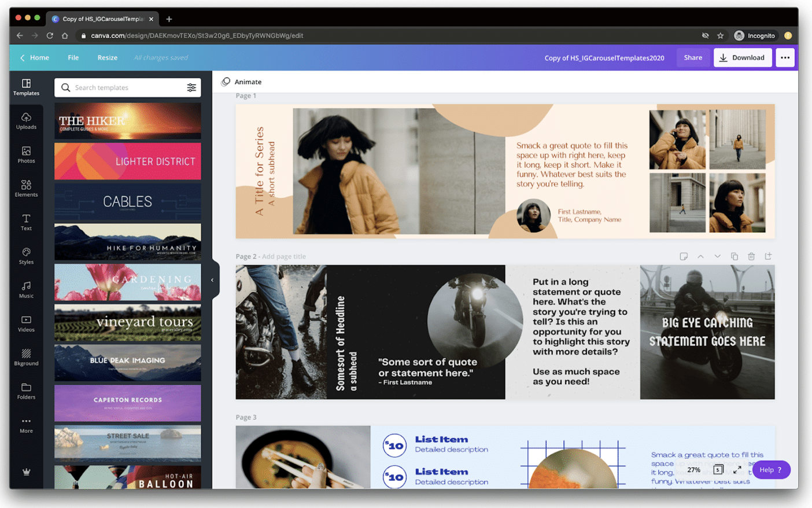Select the BLUE PEAK IMAGING template
The image size is (812, 508).
pos(128,363)
